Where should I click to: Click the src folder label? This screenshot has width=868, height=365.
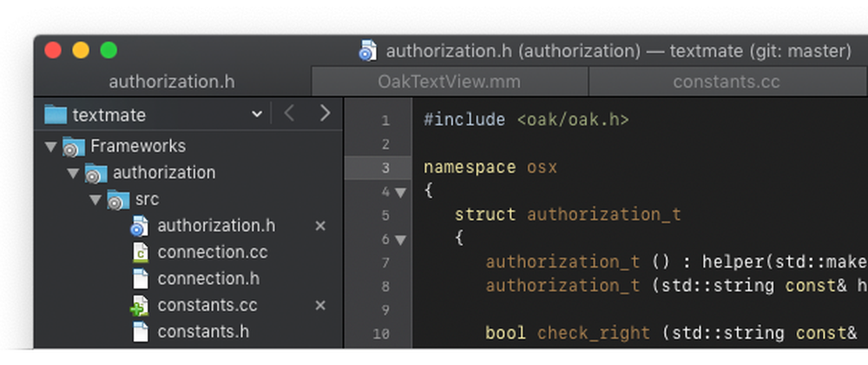[x=148, y=199]
